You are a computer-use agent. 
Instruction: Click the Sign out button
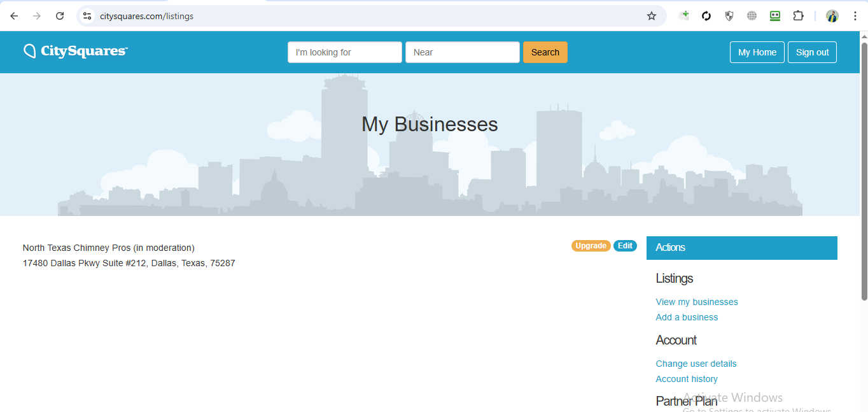click(x=812, y=52)
